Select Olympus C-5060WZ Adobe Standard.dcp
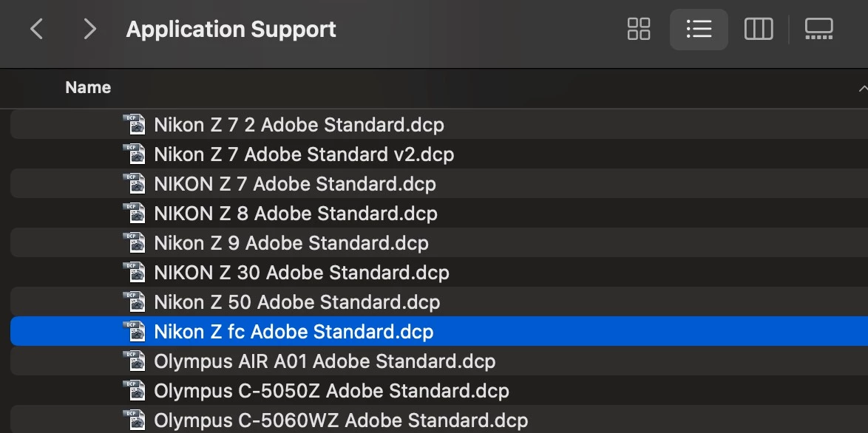The width and height of the screenshot is (868, 433). point(341,420)
